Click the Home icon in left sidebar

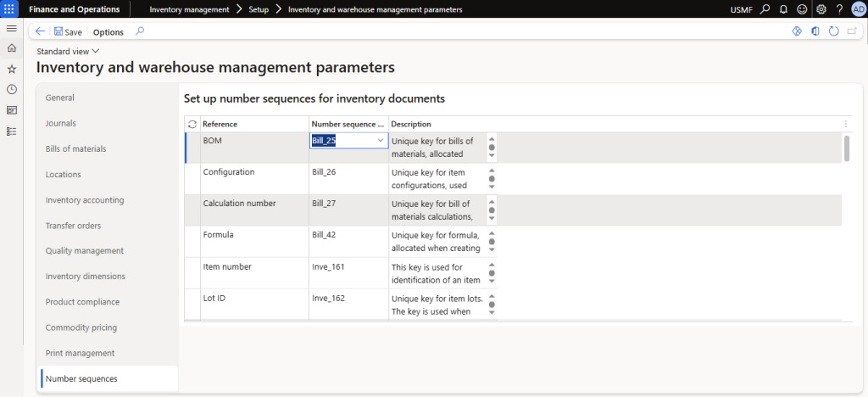tap(11, 48)
